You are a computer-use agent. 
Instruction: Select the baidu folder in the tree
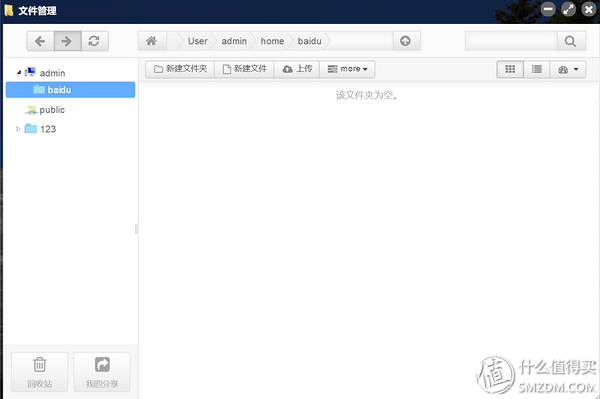tap(70, 90)
